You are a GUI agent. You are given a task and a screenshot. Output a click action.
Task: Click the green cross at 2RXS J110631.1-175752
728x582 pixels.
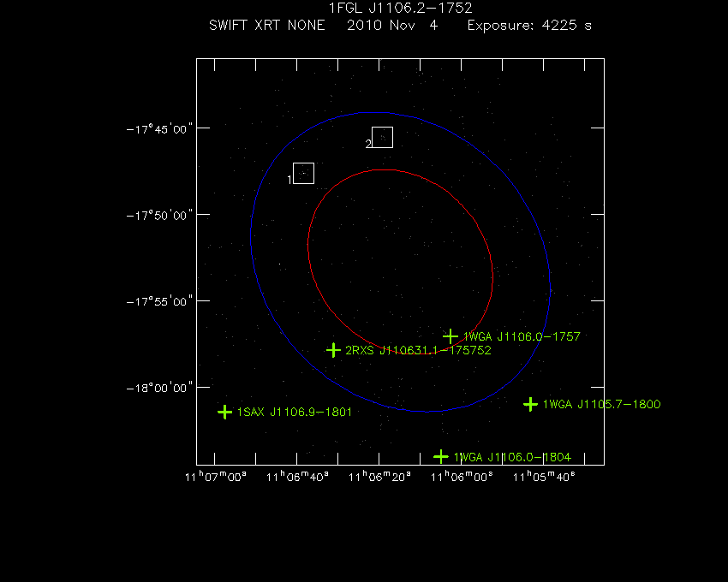pos(333,350)
